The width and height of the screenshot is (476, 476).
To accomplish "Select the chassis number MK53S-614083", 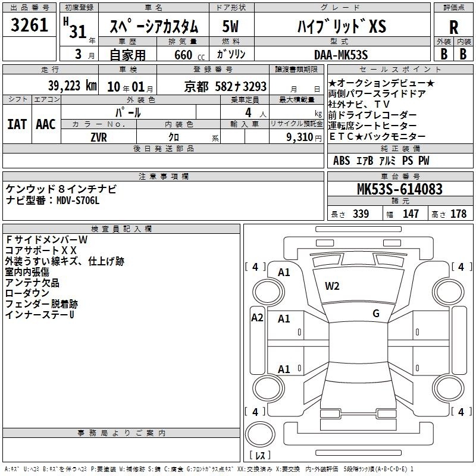I will 400,190.
